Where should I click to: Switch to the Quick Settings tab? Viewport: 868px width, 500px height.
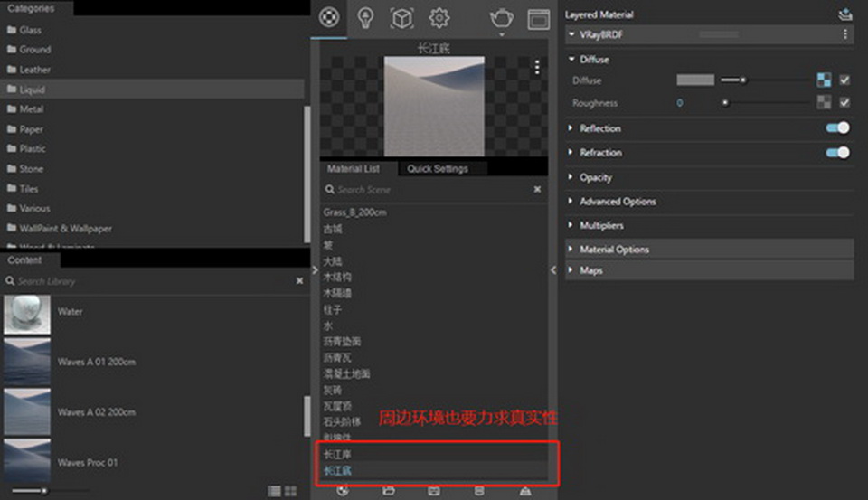438,168
